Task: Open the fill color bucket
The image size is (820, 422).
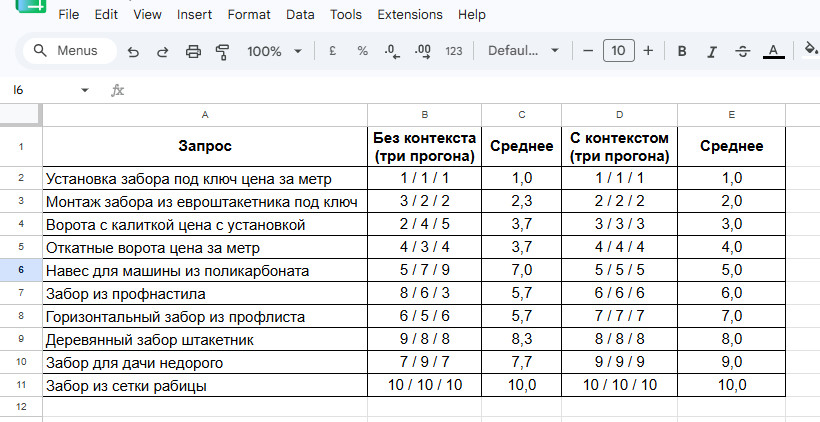Action: click(x=811, y=51)
